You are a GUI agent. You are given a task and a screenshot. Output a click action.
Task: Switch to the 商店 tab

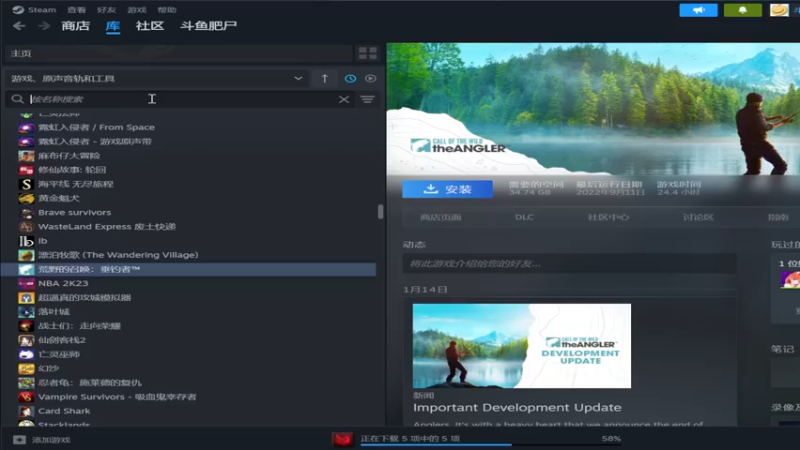click(x=76, y=26)
